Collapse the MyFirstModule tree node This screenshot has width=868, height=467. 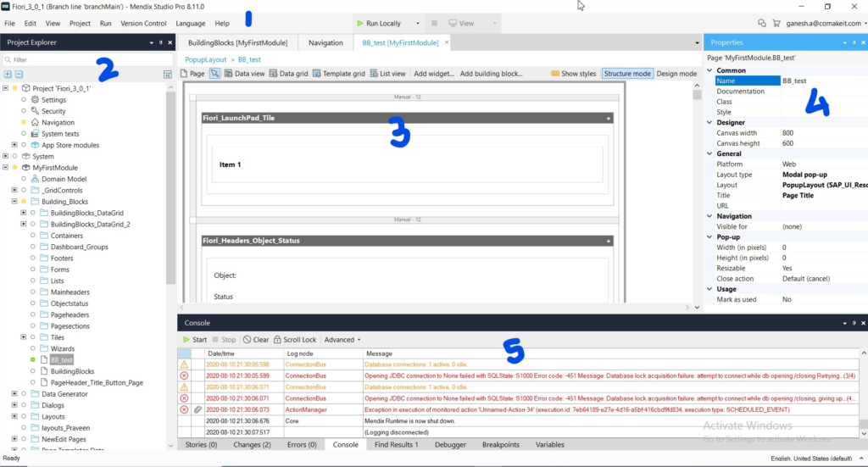click(x=6, y=168)
